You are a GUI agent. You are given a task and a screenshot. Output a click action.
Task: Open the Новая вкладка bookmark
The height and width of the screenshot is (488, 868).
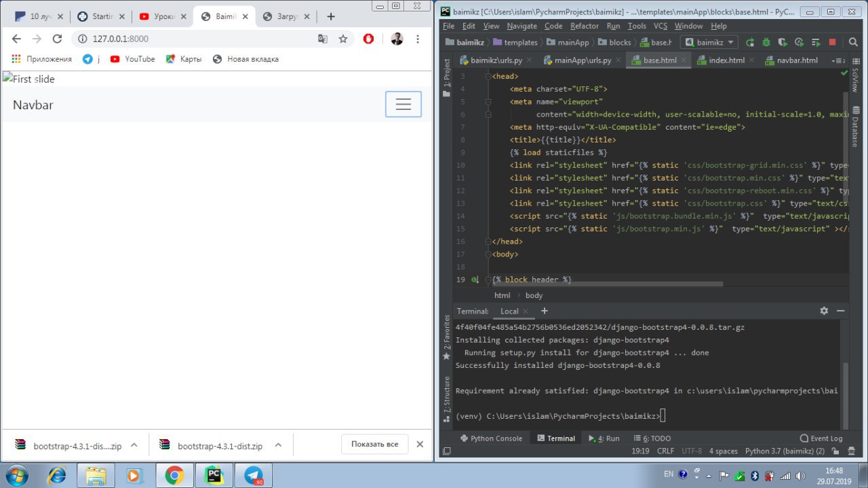point(245,59)
